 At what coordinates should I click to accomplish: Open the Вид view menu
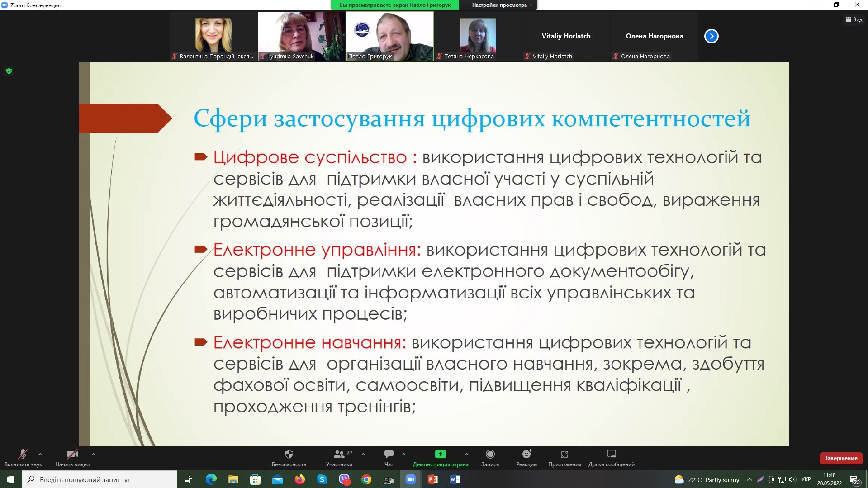tap(854, 19)
